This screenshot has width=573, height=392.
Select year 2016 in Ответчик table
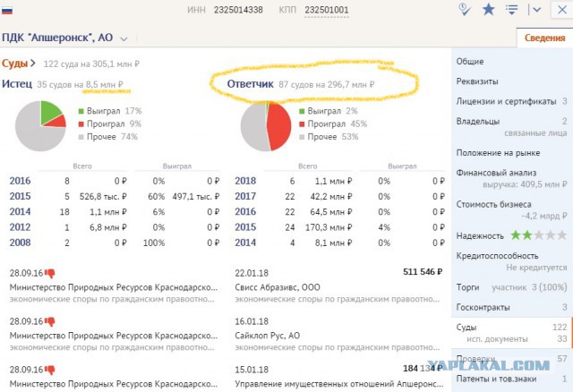coord(245,211)
